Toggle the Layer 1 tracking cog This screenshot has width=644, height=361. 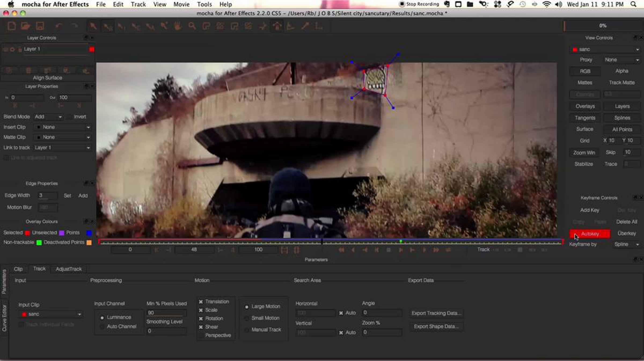12,49
